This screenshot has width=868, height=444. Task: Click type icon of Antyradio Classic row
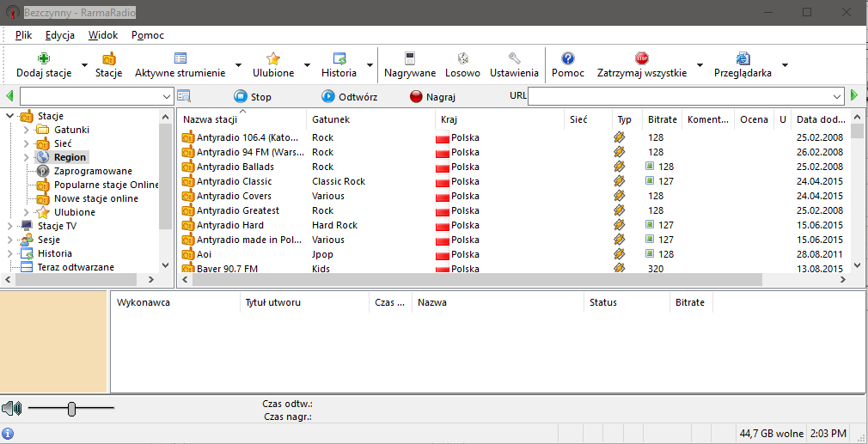(620, 181)
